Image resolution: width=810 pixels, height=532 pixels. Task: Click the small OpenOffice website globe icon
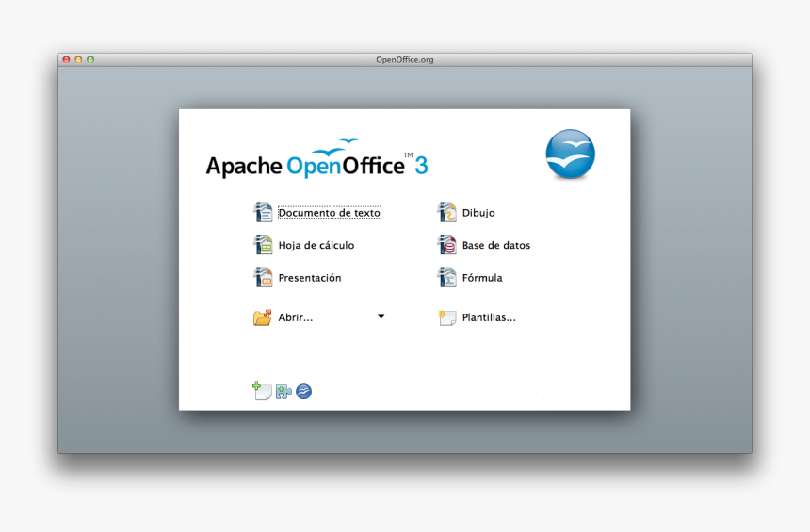tap(303, 392)
